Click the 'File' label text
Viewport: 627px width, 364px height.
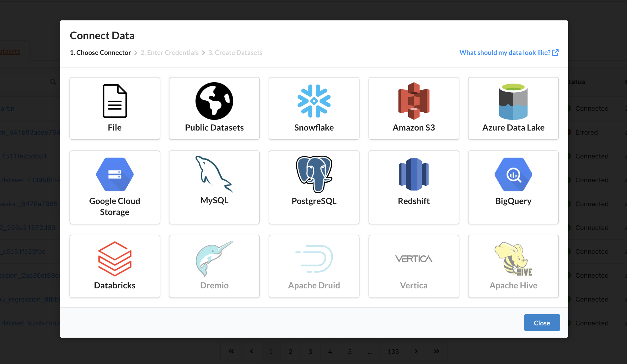pos(115,127)
